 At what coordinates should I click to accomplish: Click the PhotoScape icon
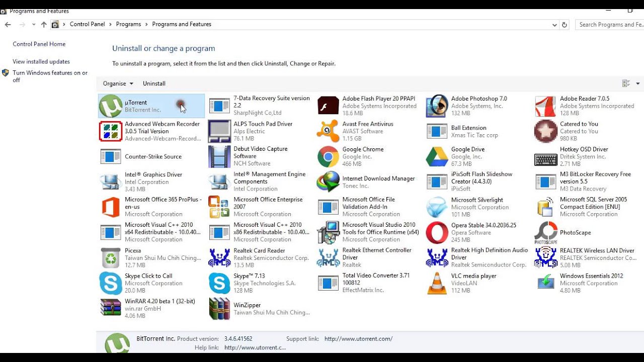pos(545,232)
